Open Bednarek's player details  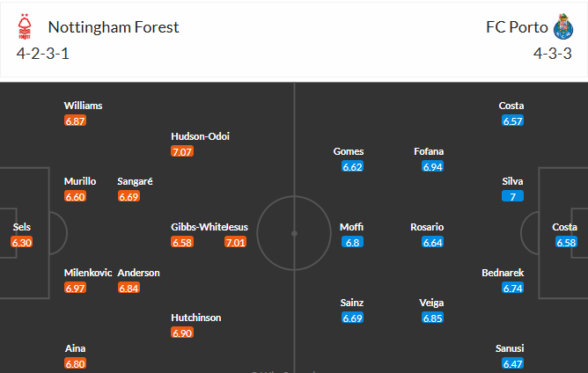tap(503, 273)
